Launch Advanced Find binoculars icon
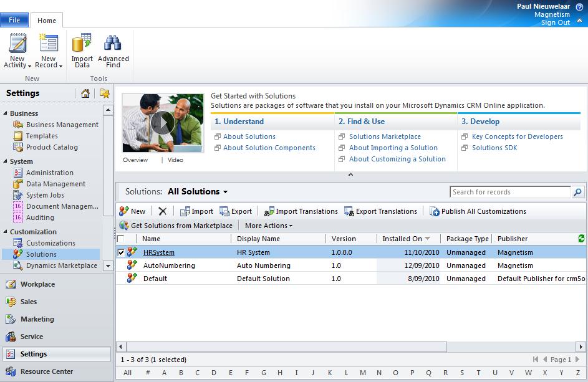This screenshot has width=588, height=382. [x=112, y=43]
